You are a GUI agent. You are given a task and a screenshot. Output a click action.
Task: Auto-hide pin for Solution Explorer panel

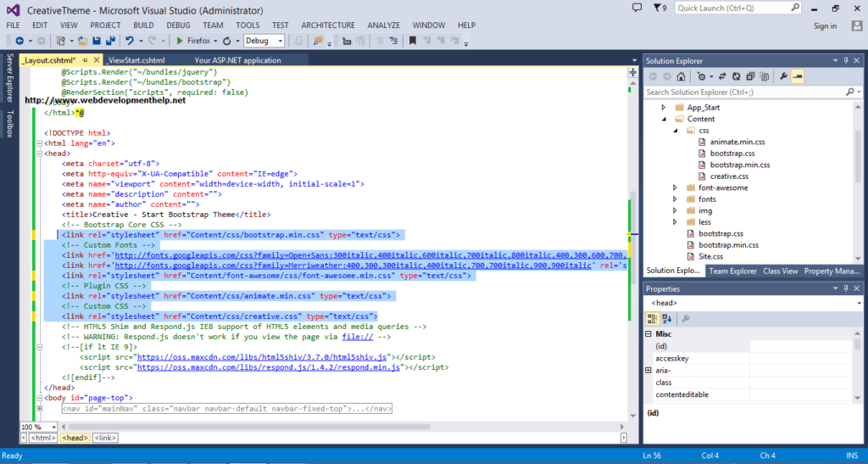(846, 60)
